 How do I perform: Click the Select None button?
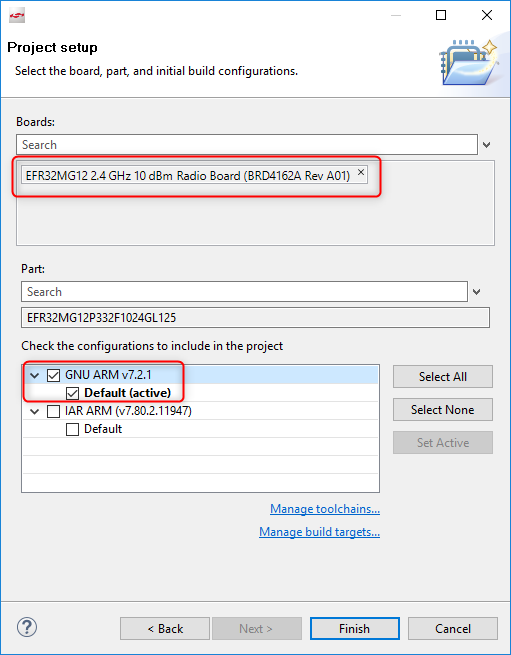442,410
